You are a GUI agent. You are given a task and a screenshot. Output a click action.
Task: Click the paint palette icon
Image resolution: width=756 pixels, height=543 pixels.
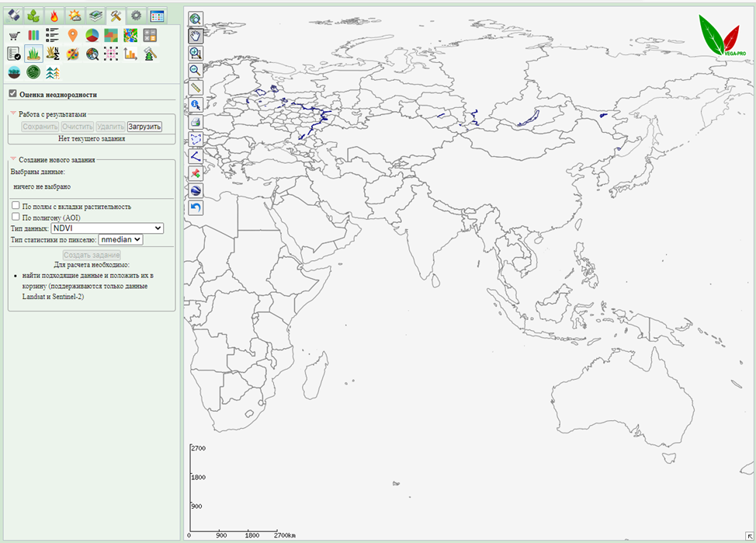point(72,54)
